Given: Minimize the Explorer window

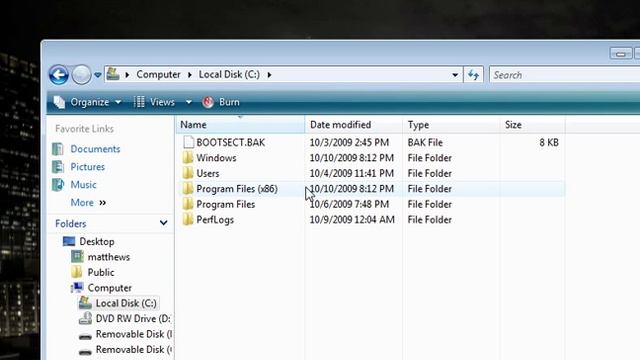Looking at the screenshot, I should coord(621,53).
